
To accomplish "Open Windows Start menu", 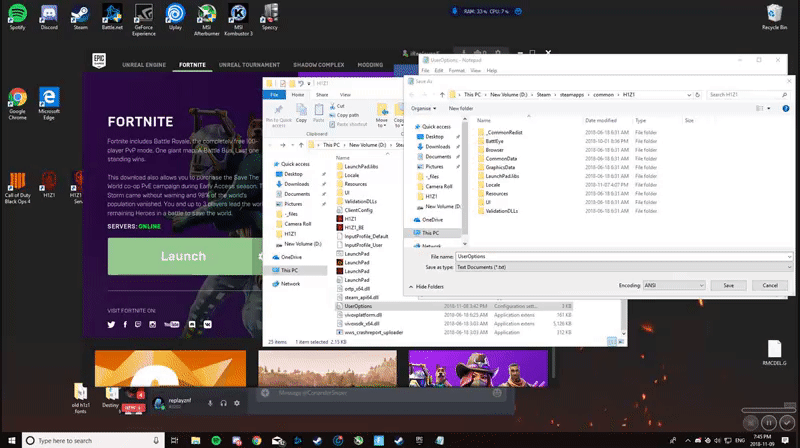I will coord(11,440).
